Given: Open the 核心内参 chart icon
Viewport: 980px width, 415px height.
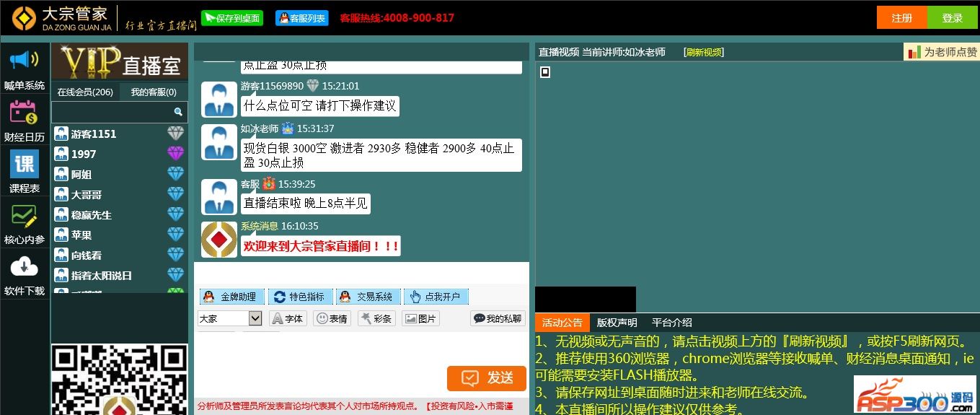Looking at the screenshot, I should [x=24, y=217].
